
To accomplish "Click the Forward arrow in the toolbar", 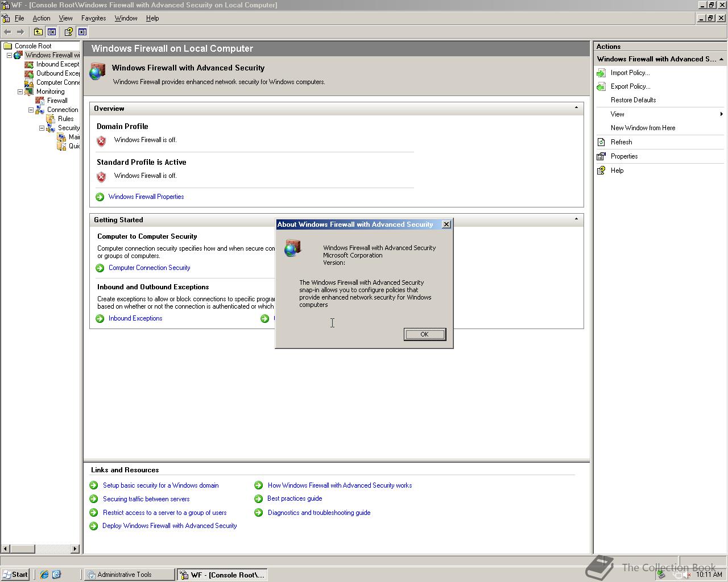I will [20, 32].
